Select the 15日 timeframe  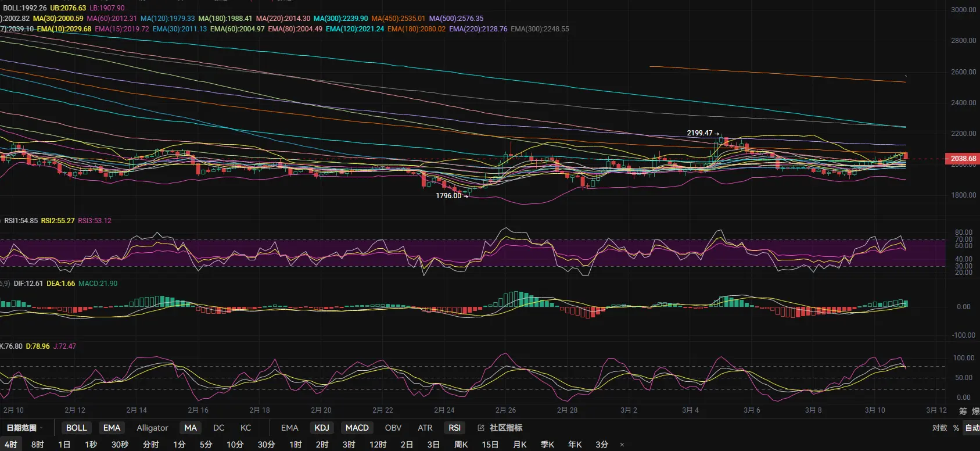(x=490, y=445)
